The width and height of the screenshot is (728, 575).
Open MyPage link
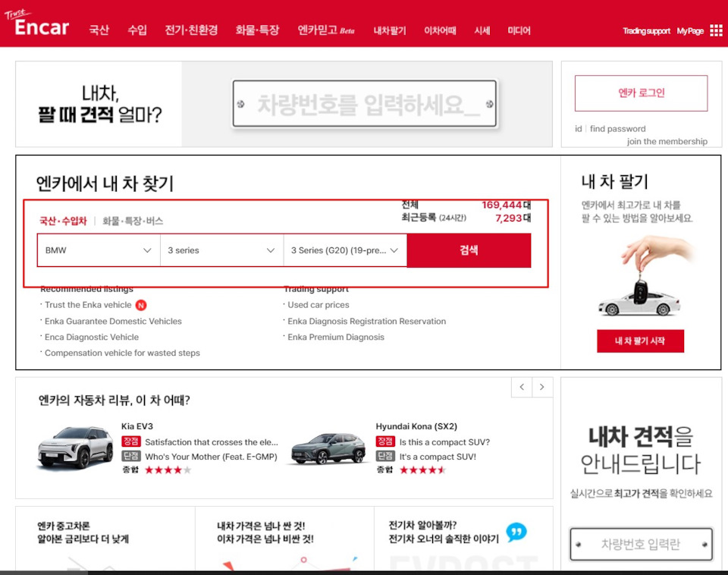690,31
